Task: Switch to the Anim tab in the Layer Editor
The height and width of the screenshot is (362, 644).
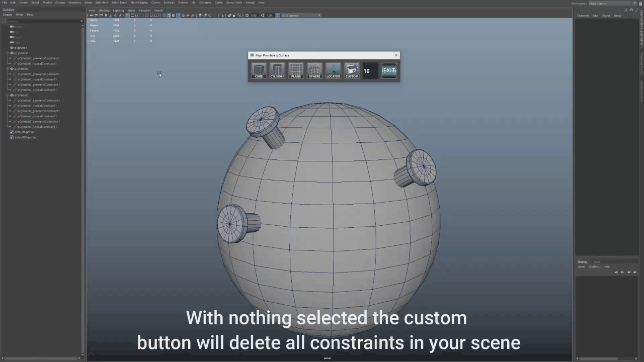Action: pyautogui.click(x=597, y=261)
